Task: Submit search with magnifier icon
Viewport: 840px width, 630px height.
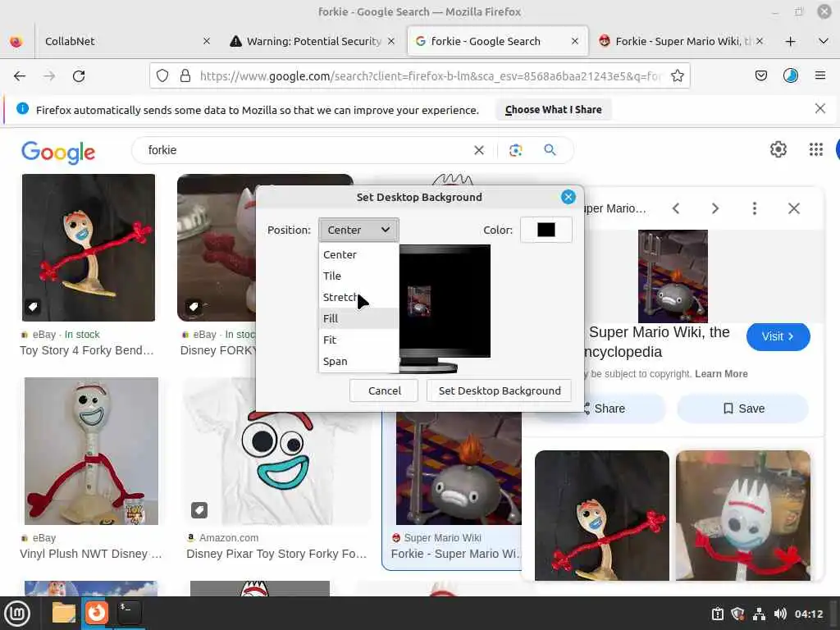Action: tap(550, 150)
